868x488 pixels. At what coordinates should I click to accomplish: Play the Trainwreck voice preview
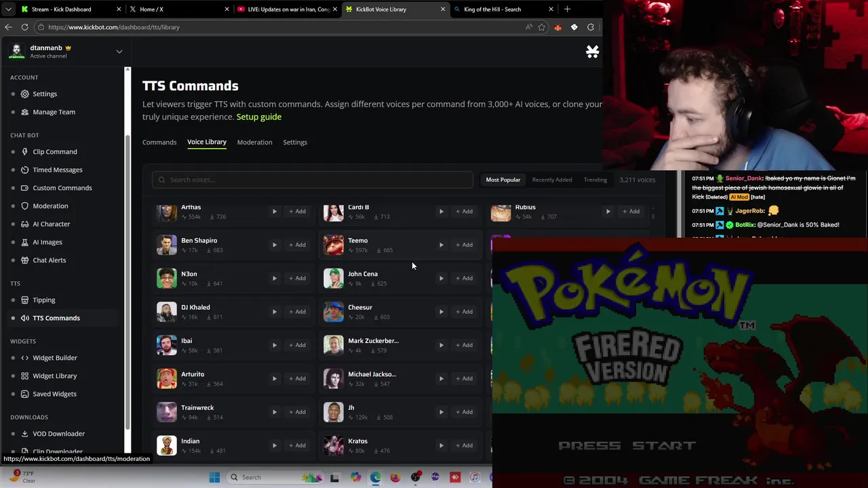(x=274, y=412)
